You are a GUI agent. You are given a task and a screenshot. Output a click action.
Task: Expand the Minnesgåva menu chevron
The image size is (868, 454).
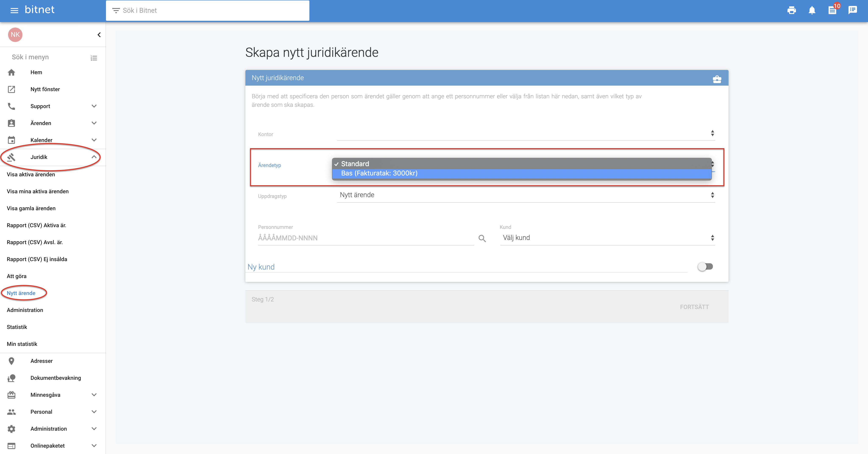point(94,395)
